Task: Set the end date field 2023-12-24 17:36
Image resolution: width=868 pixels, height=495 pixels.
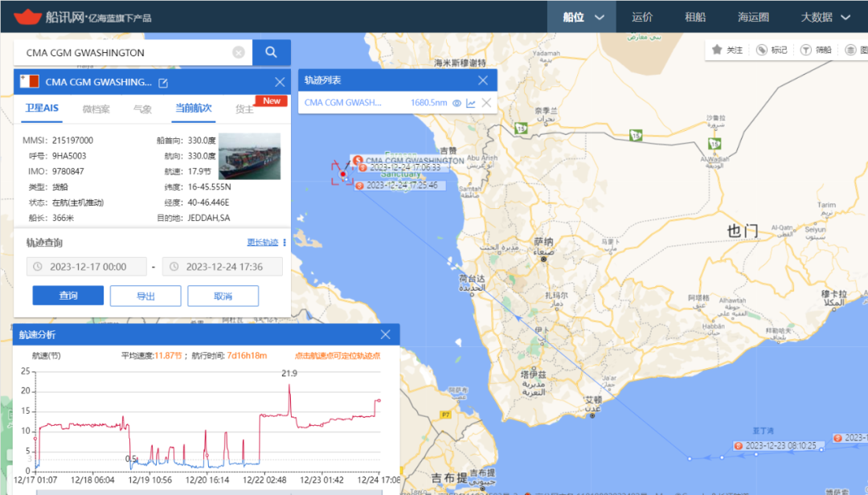Action: [x=223, y=267]
